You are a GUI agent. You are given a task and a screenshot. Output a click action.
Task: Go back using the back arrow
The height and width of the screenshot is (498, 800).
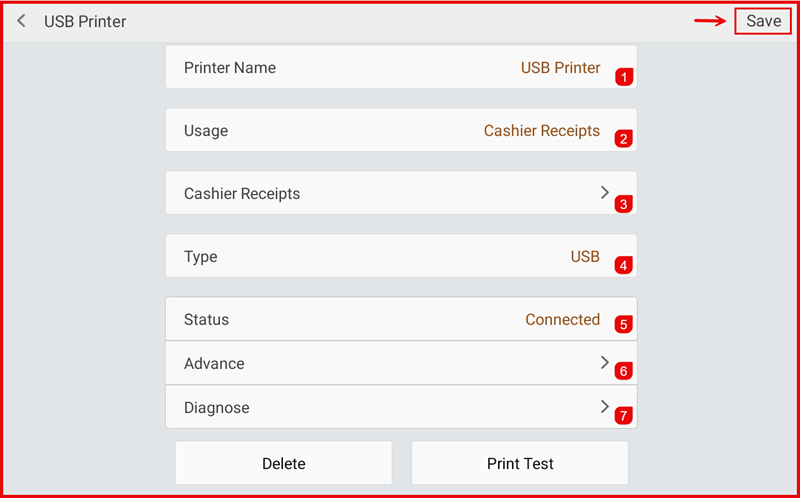(21, 21)
